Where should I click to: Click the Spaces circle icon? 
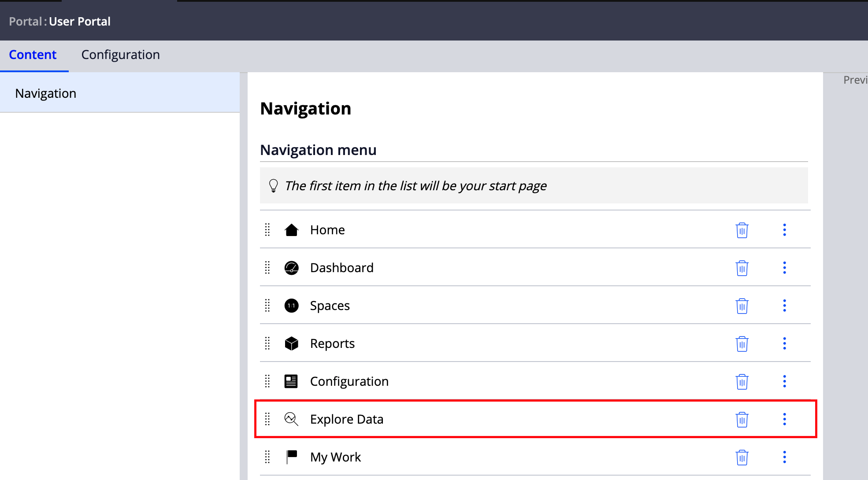pos(291,306)
